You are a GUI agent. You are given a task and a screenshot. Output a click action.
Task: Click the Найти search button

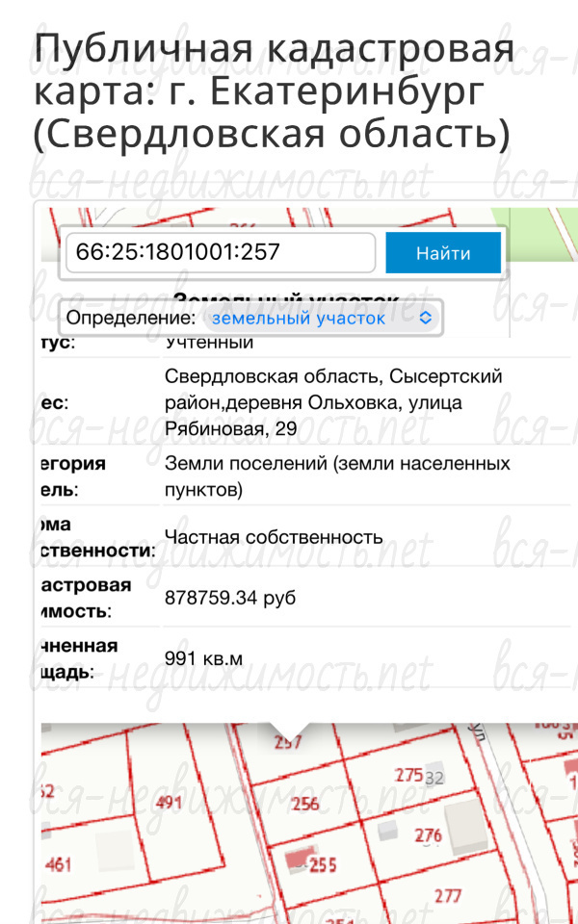click(443, 254)
